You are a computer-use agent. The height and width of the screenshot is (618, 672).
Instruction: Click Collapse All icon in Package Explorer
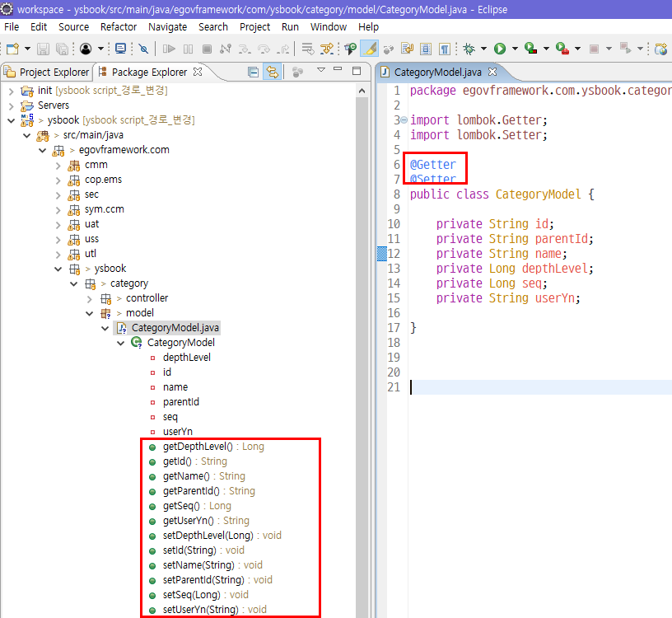pos(254,72)
